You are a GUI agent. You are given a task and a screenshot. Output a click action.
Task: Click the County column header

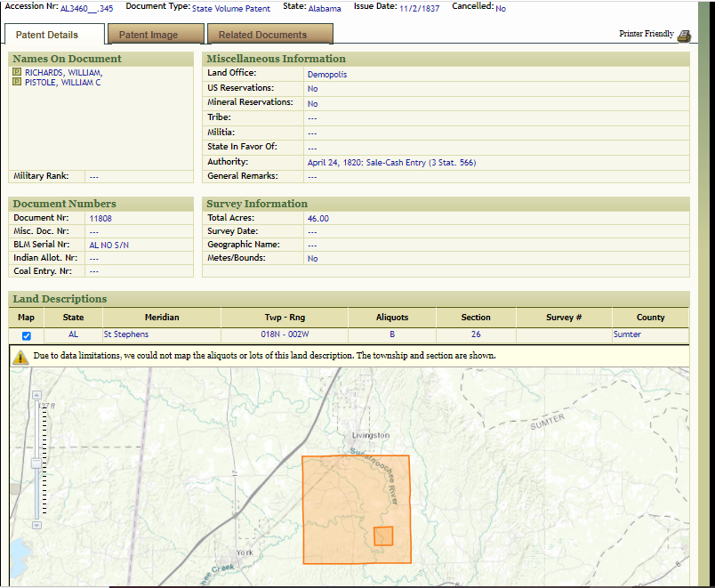[650, 318]
